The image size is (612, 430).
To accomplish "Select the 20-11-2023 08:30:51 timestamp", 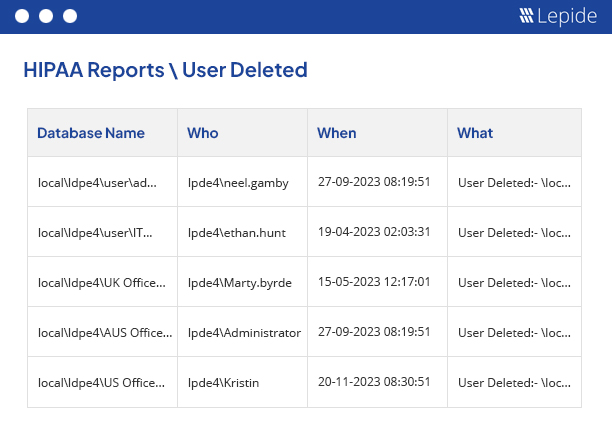I will 374,382.
